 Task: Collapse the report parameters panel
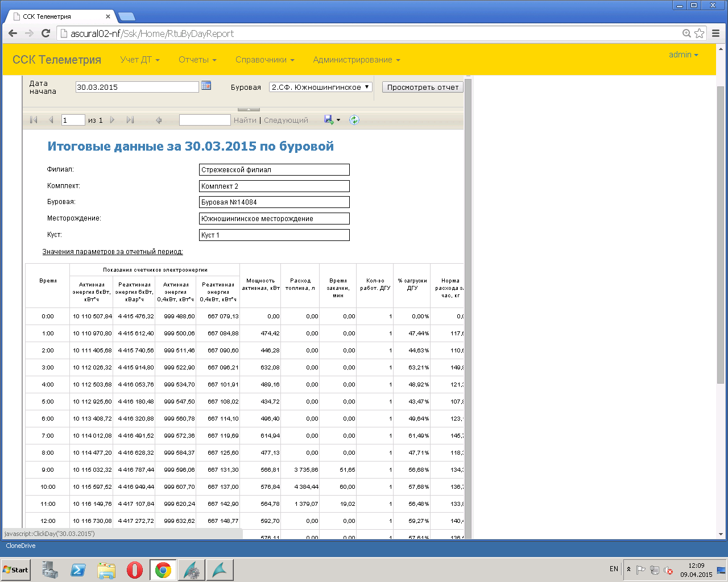point(249,109)
